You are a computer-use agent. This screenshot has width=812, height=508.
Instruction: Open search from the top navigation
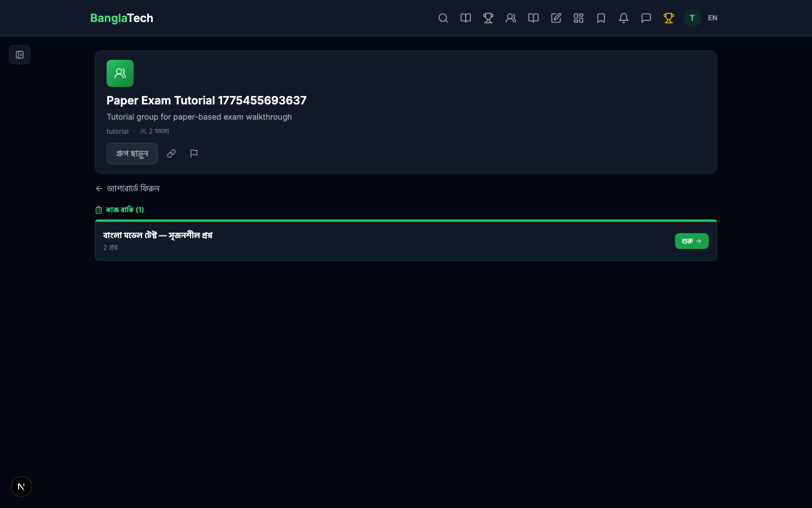coord(443,18)
